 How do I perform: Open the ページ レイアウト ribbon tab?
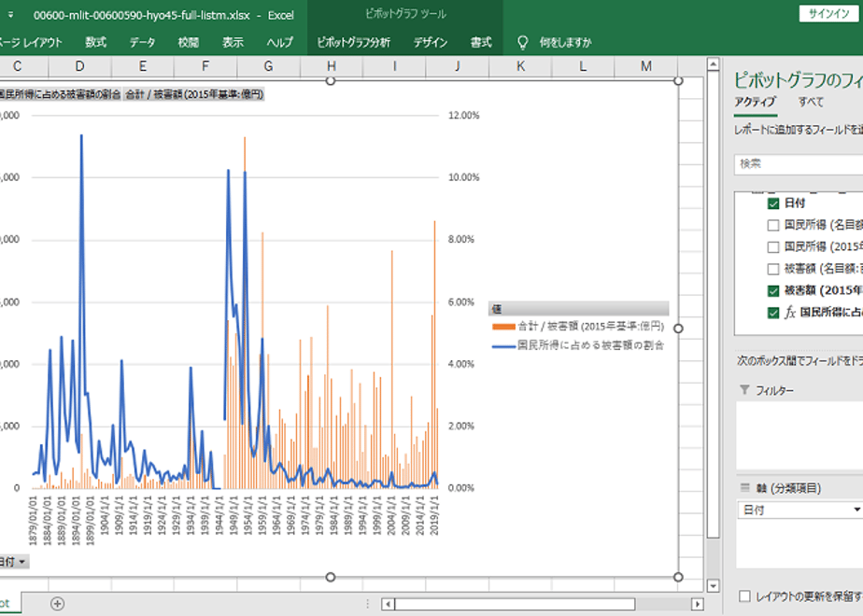30,42
